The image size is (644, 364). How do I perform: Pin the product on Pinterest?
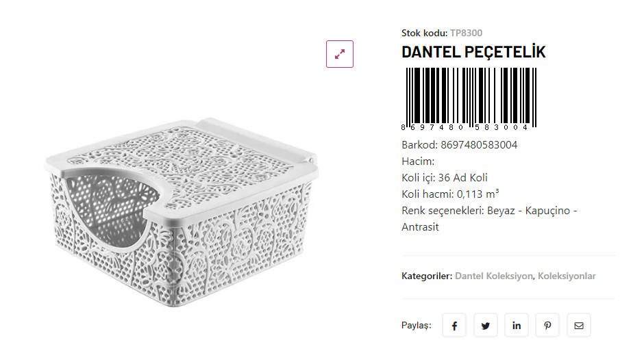click(547, 326)
